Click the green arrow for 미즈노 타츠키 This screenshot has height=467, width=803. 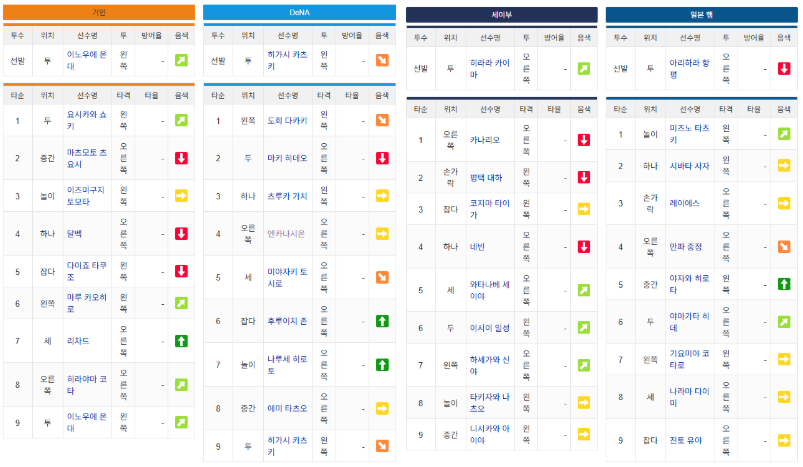coord(784,134)
